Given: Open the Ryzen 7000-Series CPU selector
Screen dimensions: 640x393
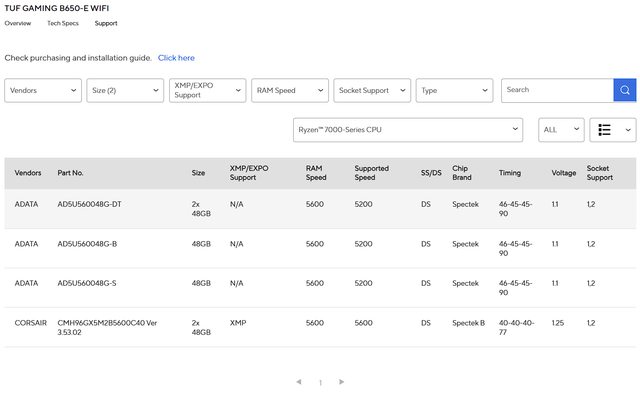Looking at the screenshot, I should click(408, 130).
